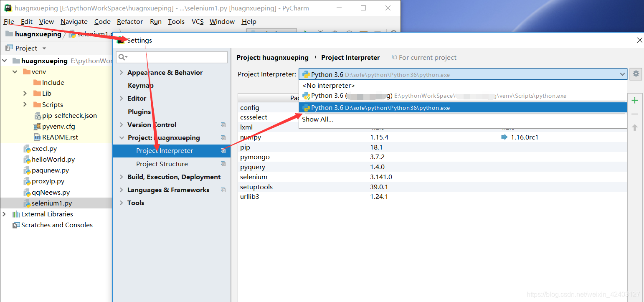Click the search magnifier icon in Settings
This screenshot has width=644, height=302.
pyautogui.click(x=123, y=57)
